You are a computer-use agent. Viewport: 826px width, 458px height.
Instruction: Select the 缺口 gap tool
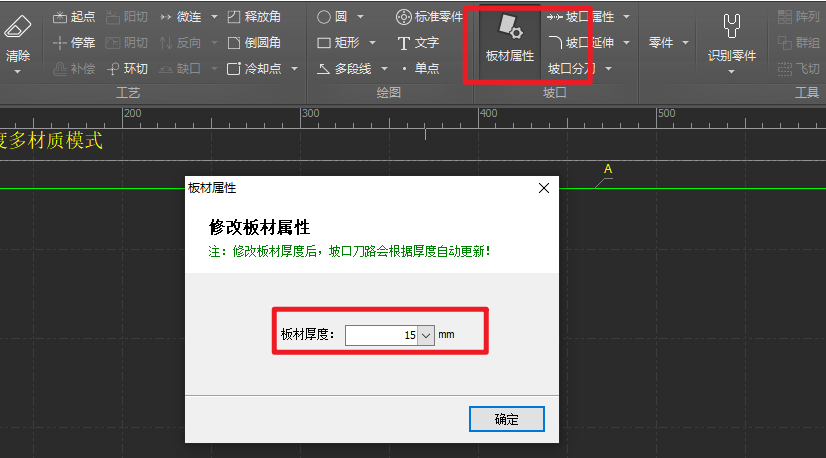[181, 69]
